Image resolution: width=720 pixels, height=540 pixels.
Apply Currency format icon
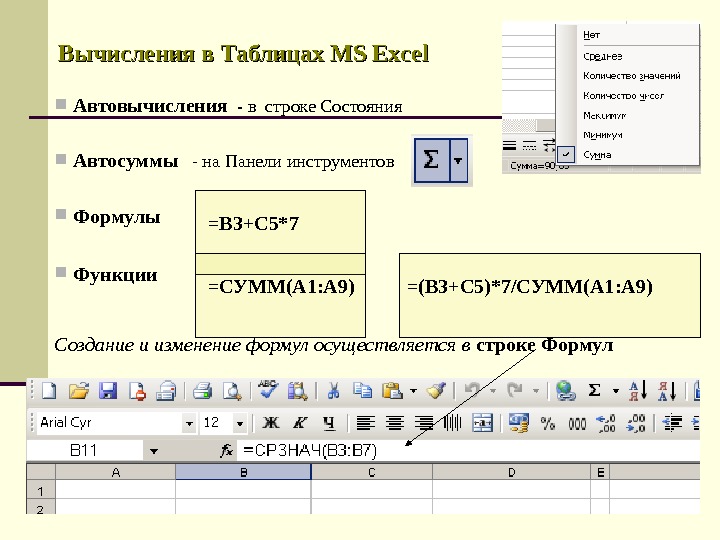(x=518, y=423)
